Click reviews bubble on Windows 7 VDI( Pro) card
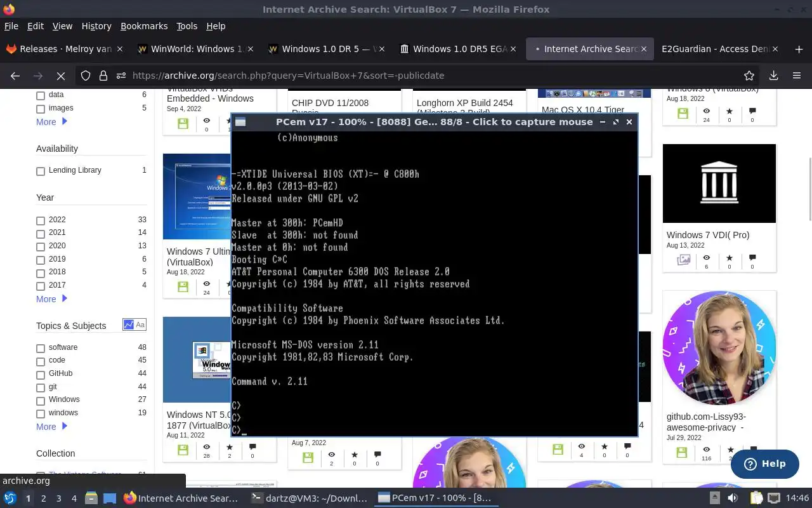The image size is (812, 508). (752, 258)
